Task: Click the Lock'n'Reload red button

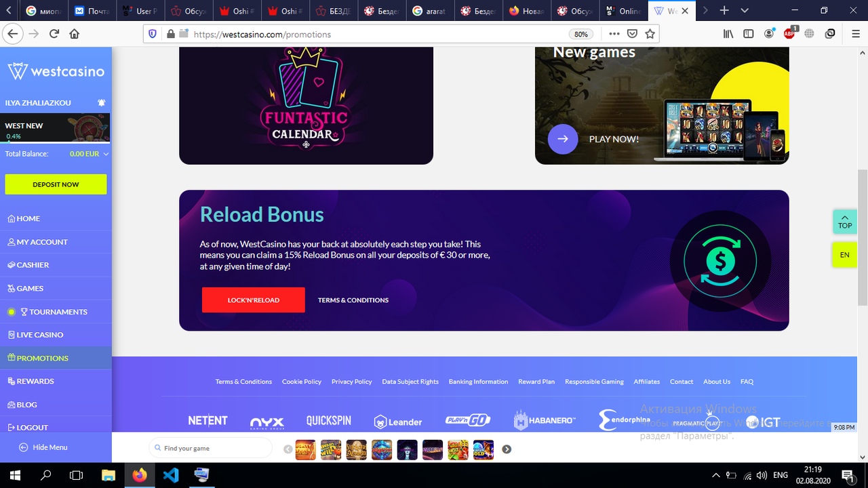Action: pyautogui.click(x=254, y=300)
